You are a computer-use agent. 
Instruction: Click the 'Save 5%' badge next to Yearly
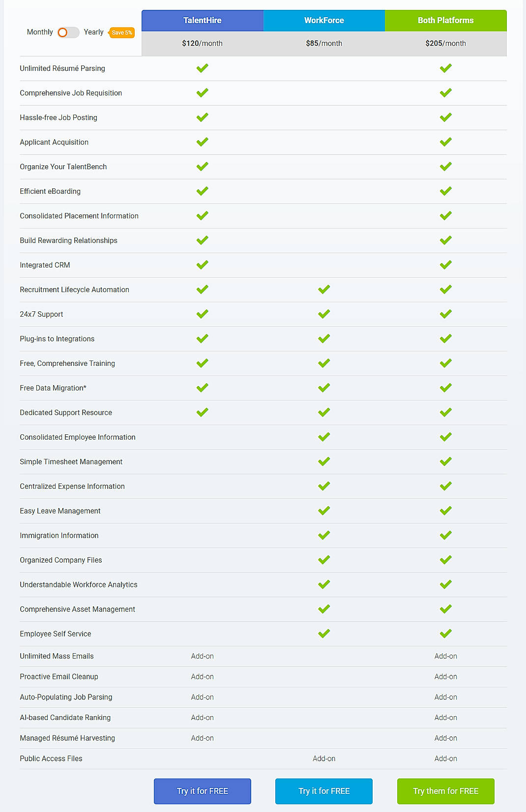coord(121,32)
